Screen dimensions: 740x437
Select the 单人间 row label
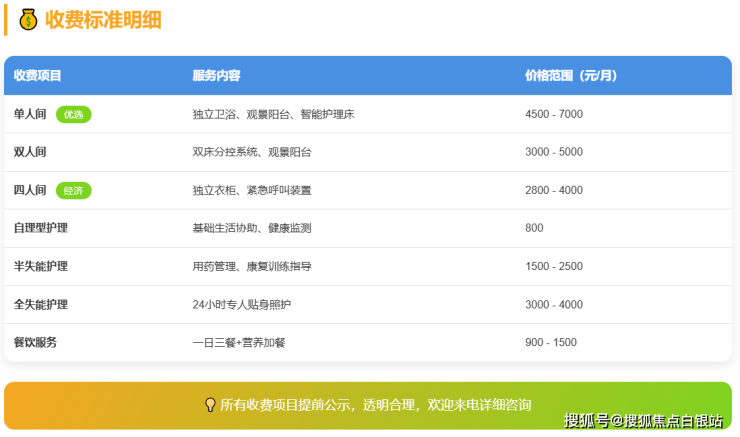point(30,114)
